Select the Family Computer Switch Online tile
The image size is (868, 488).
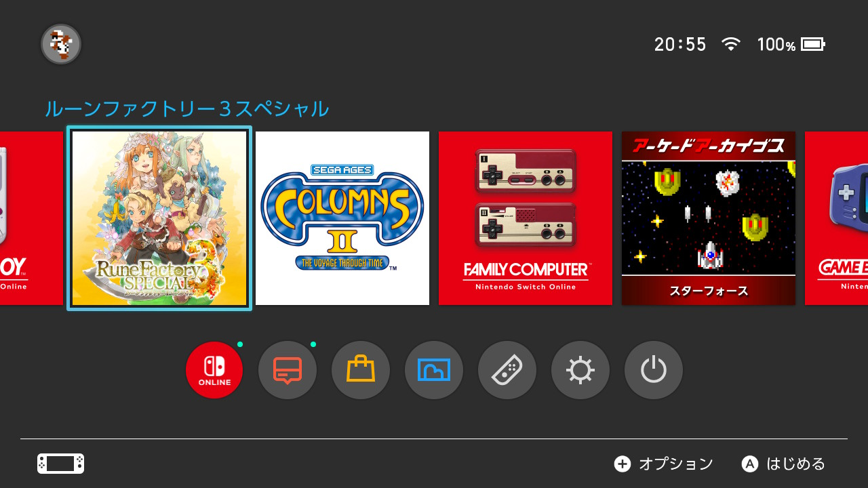(526, 218)
